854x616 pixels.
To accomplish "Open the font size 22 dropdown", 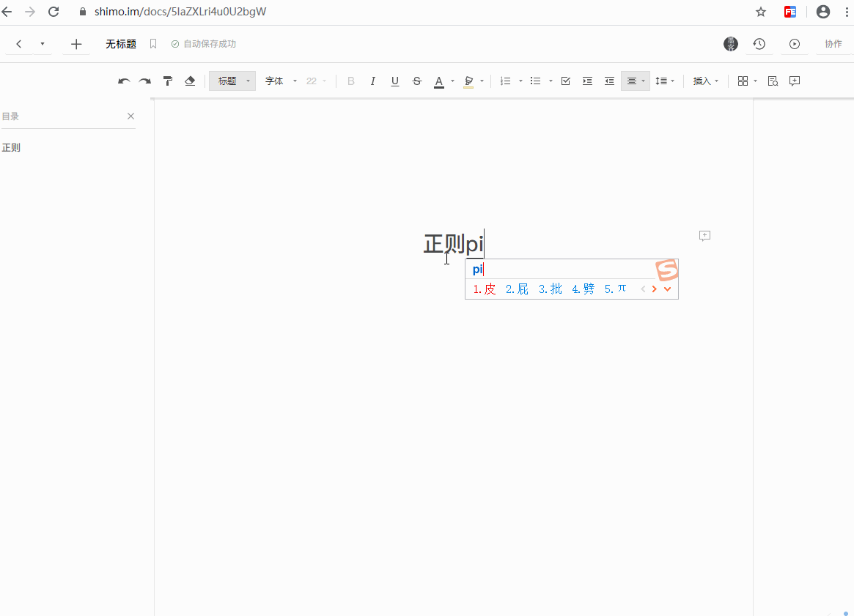I will 316,81.
